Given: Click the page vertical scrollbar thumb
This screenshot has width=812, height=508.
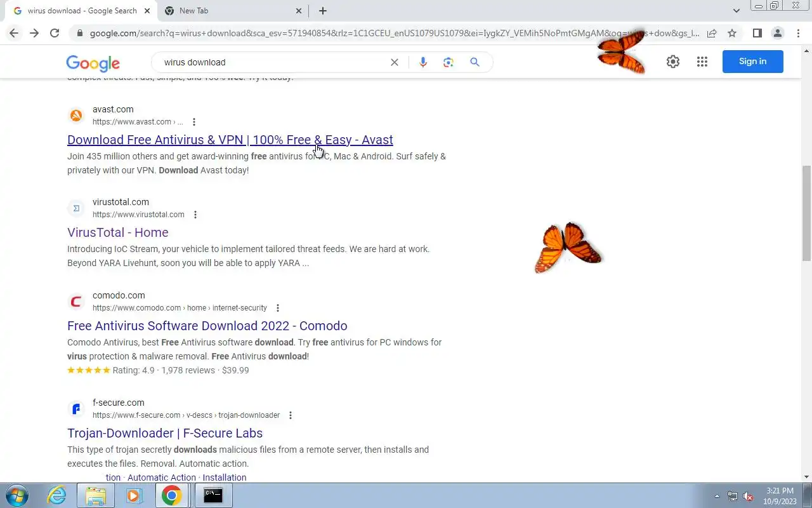Looking at the screenshot, I should click(x=806, y=213).
